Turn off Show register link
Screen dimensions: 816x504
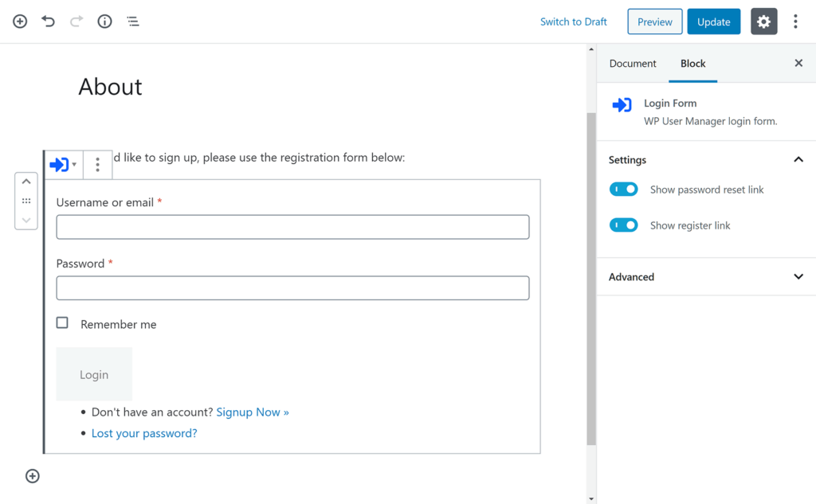[623, 225]
